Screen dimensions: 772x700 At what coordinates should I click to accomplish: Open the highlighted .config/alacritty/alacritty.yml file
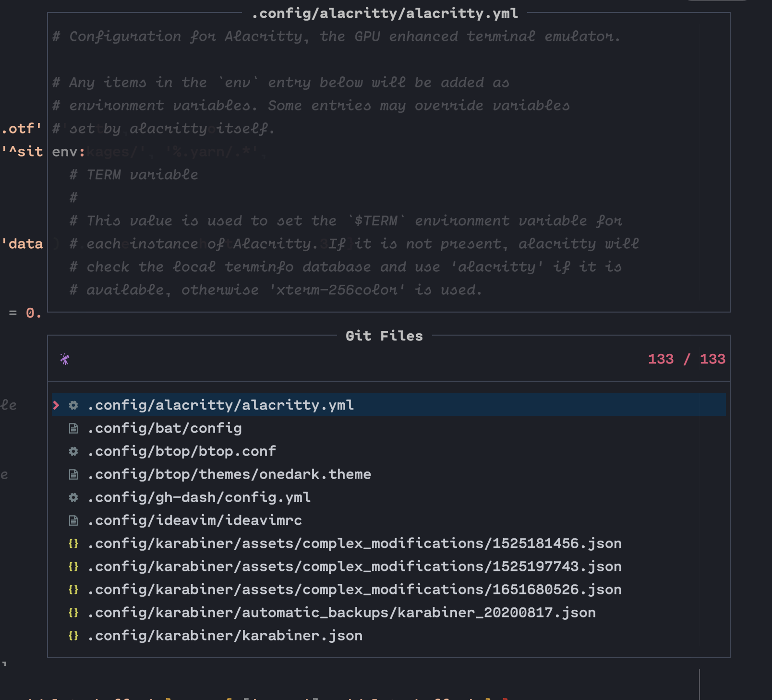220,406
